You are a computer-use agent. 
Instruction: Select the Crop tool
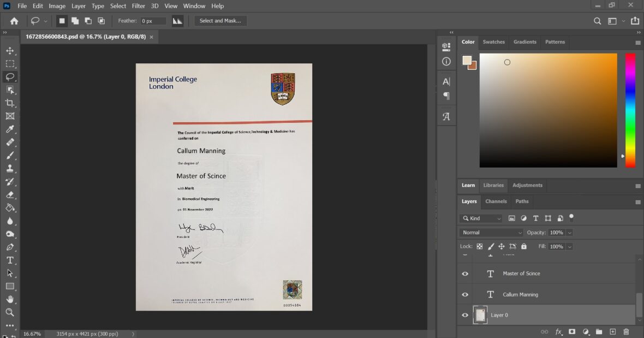click(10, 103)
